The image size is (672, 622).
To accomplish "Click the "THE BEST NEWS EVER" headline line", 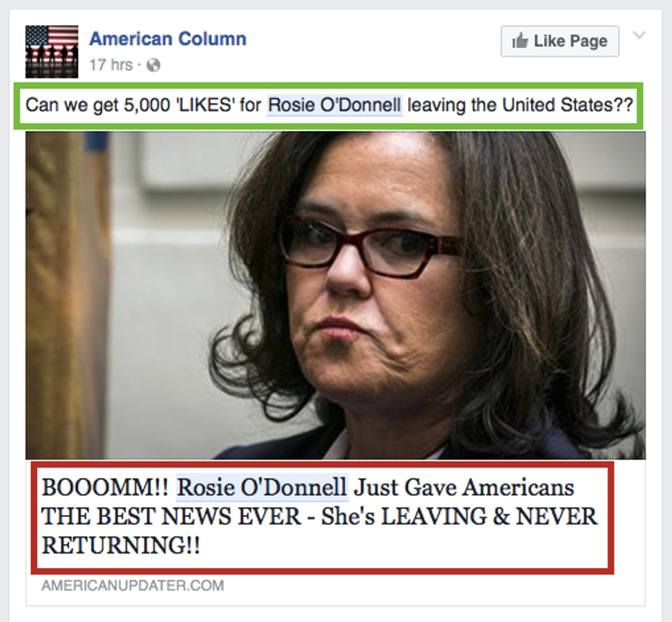I will [171, 516].
